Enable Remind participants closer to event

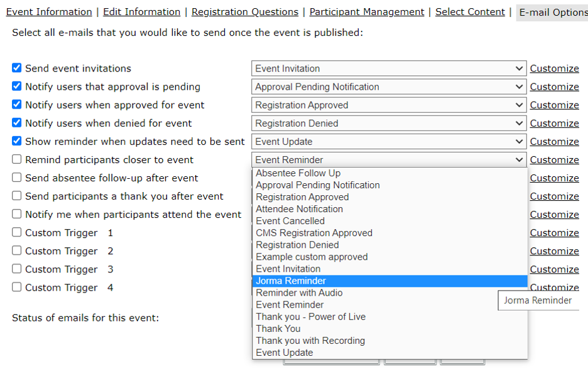16,159
